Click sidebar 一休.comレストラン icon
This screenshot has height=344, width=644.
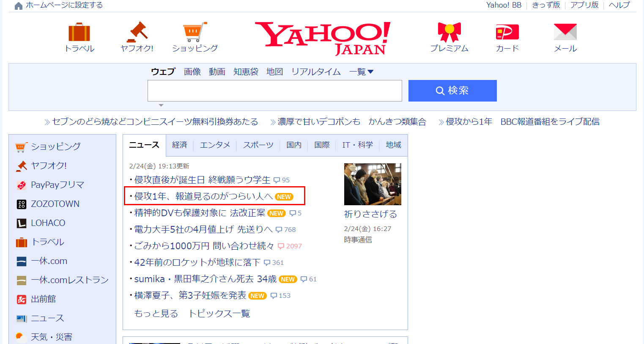click(x=22, y=280)
